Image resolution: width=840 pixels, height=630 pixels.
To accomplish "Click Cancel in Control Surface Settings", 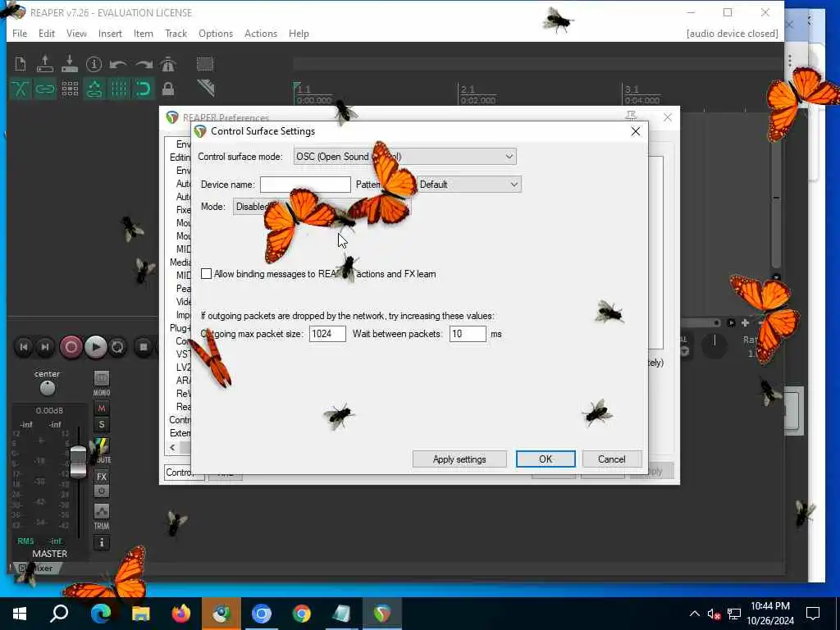I will click(x=611, y=459).
